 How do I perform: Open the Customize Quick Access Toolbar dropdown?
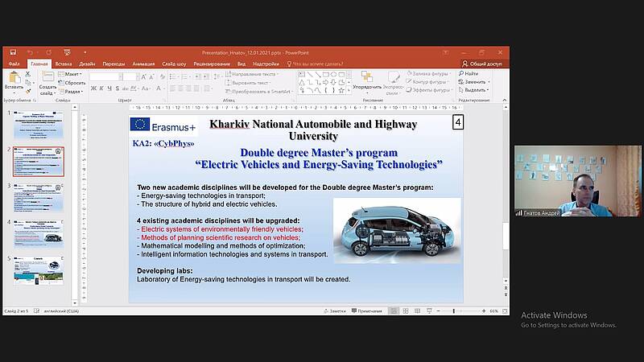tap(85, 52)
